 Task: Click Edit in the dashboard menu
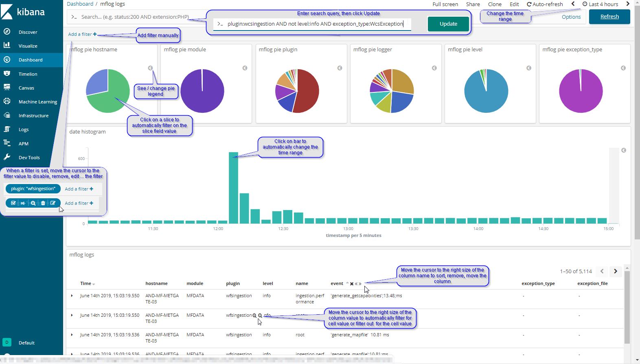tap(514, 4)
